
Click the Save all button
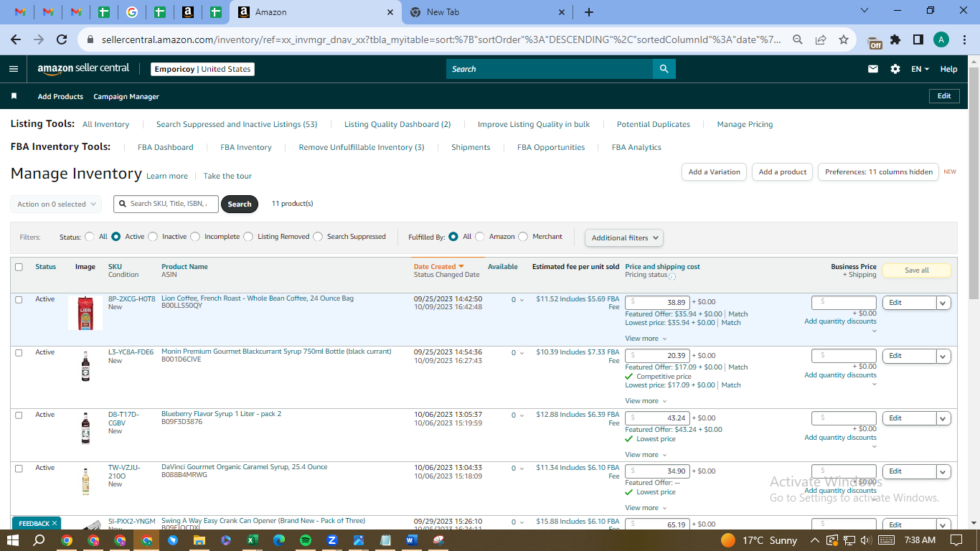point(916,270)
